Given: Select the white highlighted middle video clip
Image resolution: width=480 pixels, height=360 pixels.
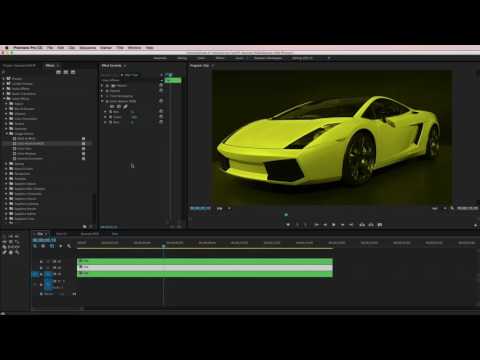Looking at the screenshot, I should coord(205,268).
